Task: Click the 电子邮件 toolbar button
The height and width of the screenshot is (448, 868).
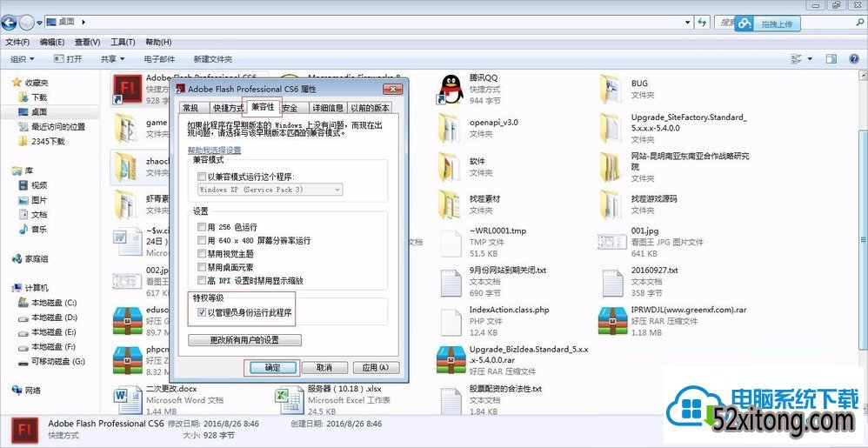Action: tap(159, 58)
